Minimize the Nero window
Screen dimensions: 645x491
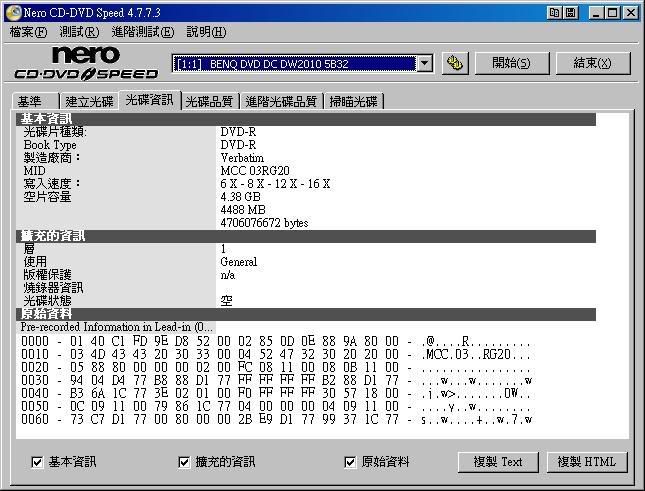point(595,13)
